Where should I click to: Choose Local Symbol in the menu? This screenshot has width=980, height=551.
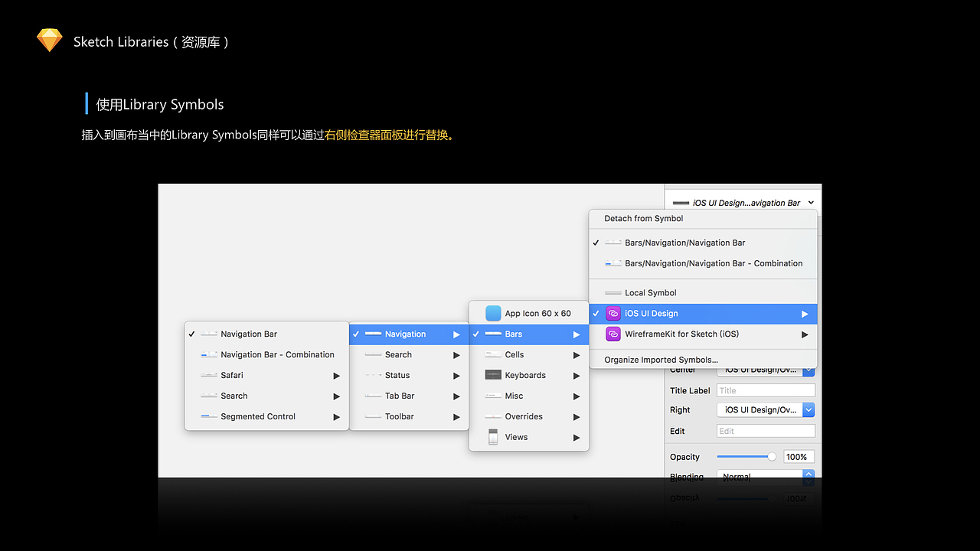[x=703, y=292]
